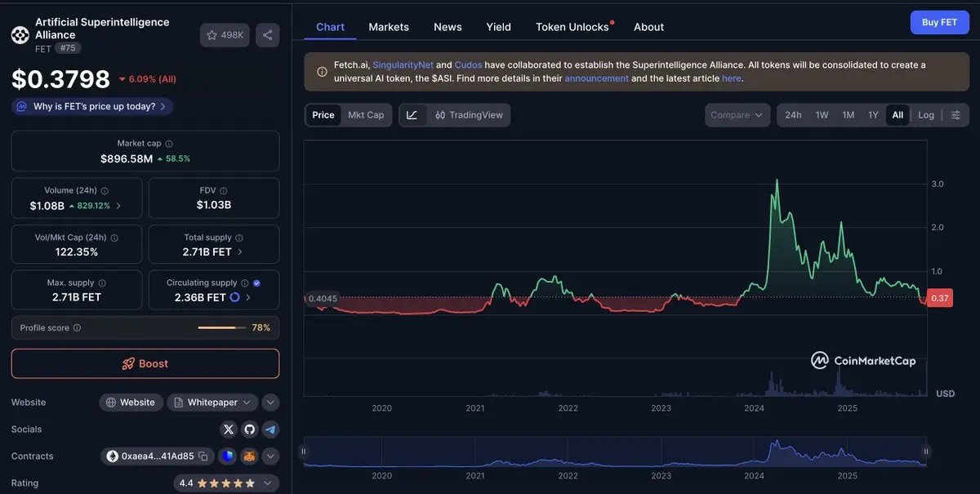Switch chart to Mkt Cap view
This screenshot has width=980, height=494.
coord(366,115)
